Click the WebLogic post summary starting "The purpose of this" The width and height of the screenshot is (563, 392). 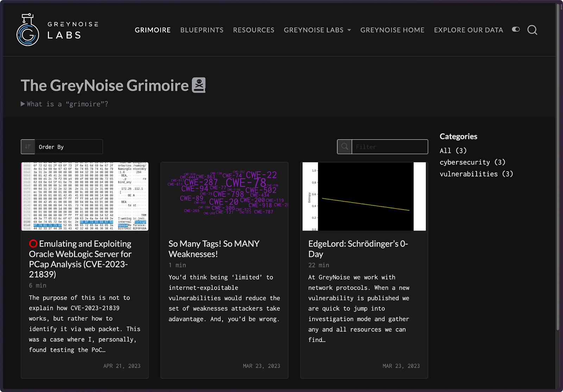click(84, 324)
